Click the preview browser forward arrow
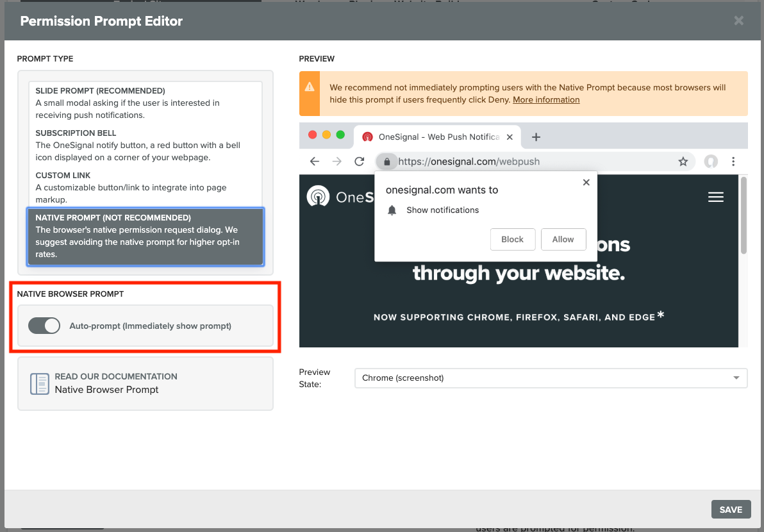Image resolution: width=764 pixels, height=532 pixels. click(336, 162)
